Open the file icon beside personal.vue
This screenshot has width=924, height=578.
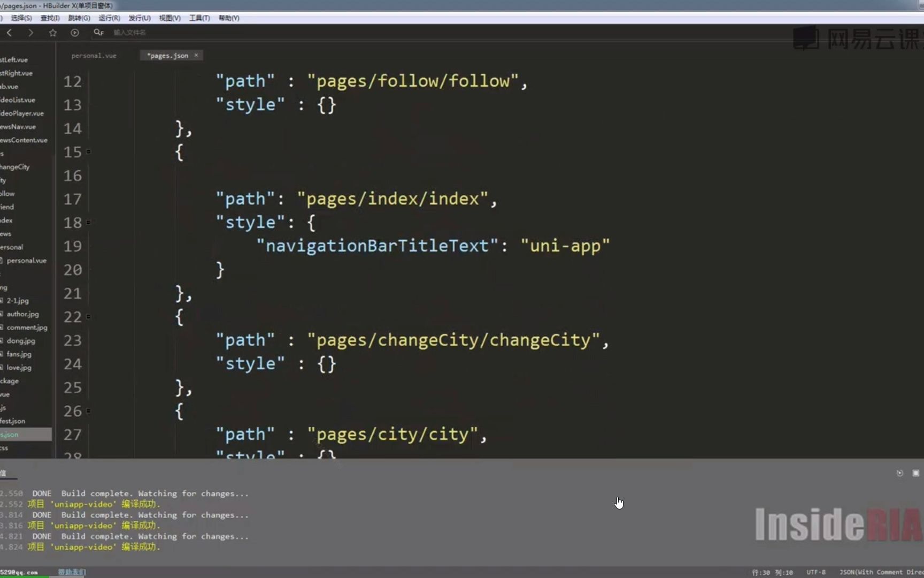pyautogui.click(x=2, y=261)
